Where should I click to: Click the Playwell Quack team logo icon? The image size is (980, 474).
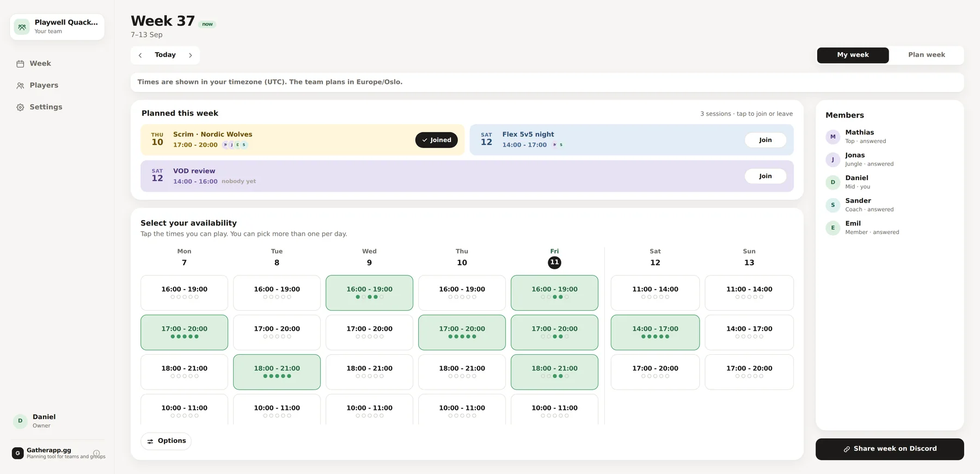coord(22,27)
